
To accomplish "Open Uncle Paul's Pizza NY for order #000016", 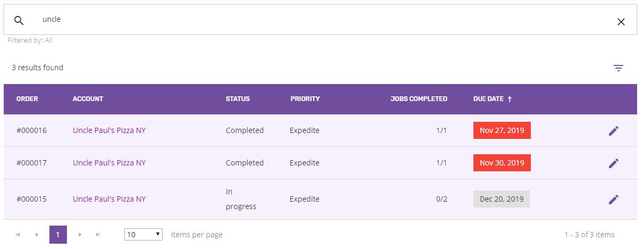I will (109, 130).
